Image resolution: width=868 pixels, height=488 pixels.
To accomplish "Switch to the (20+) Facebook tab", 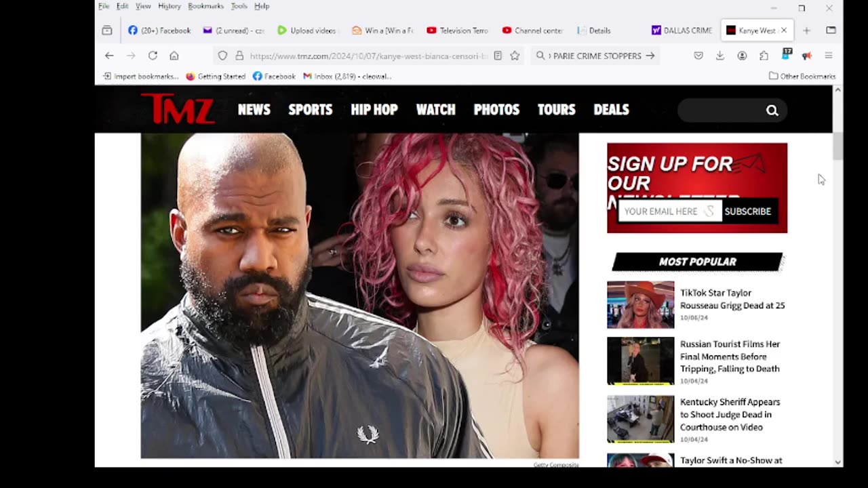I will coord(159,30).
